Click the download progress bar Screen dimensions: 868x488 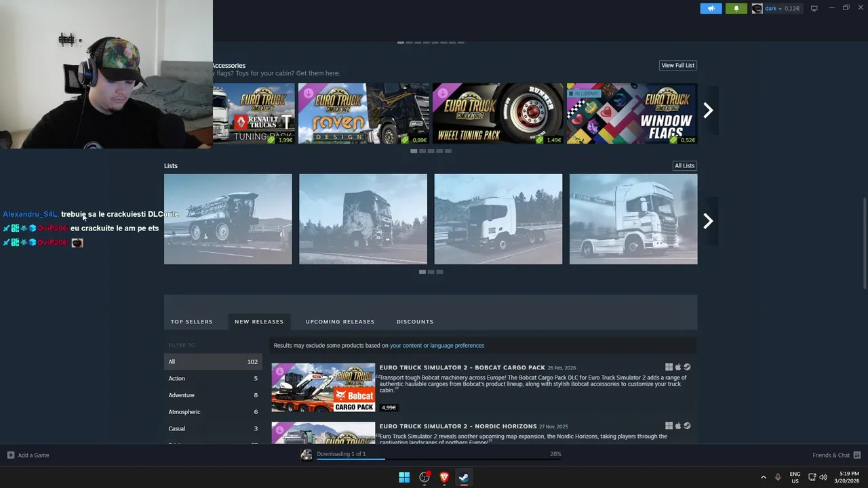click(439, 459)
